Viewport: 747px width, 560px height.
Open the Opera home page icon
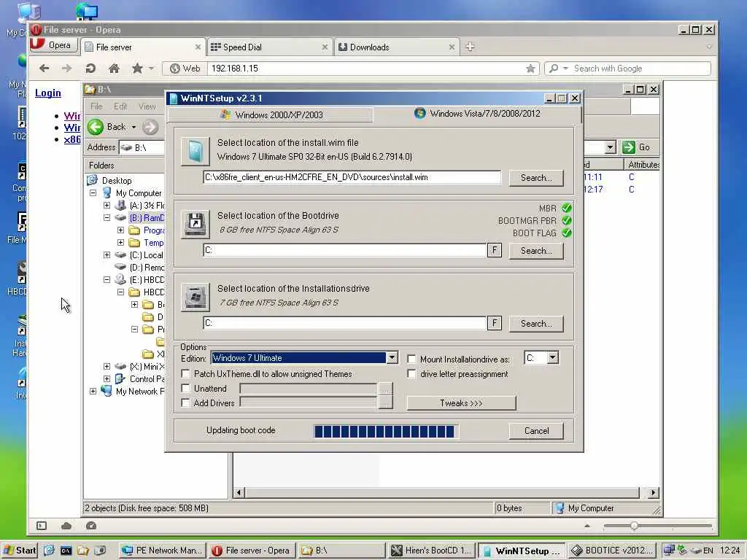114,68
